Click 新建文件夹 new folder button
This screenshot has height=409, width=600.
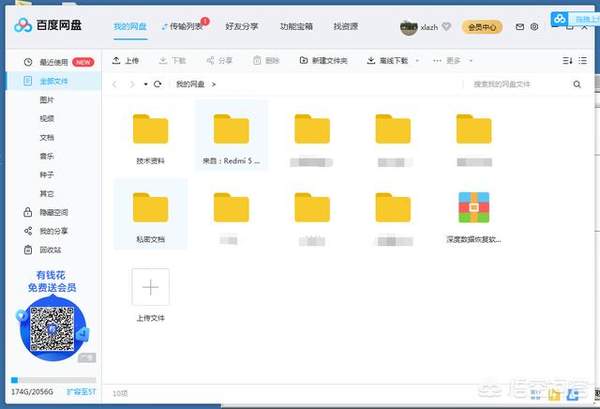click(x=323, y=60)
